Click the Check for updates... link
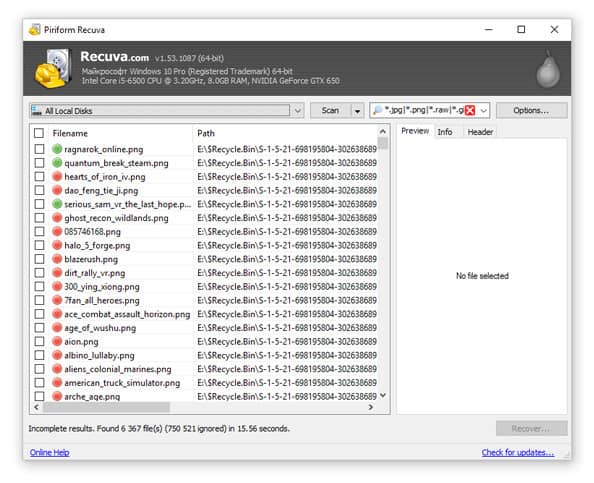The height and width of the screenshot is (483, 594). tap(517, 452)
